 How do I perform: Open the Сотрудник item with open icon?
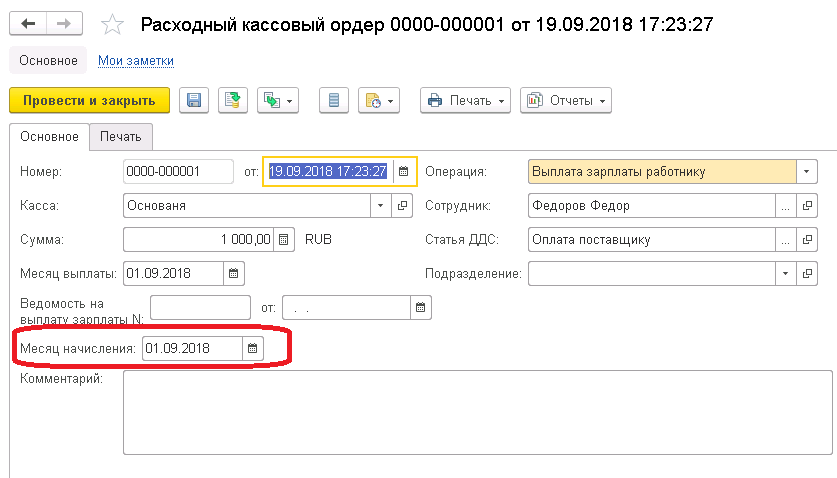click(807, 206)
